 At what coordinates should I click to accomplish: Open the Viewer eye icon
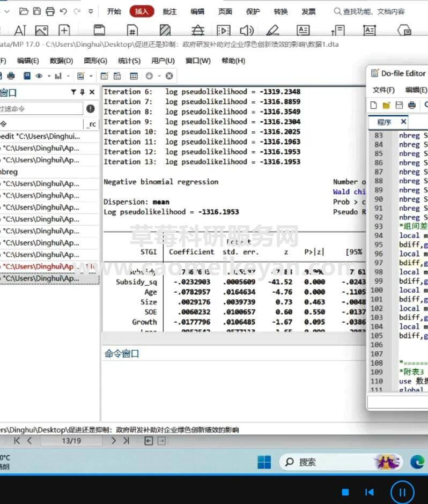coord(39,76)
